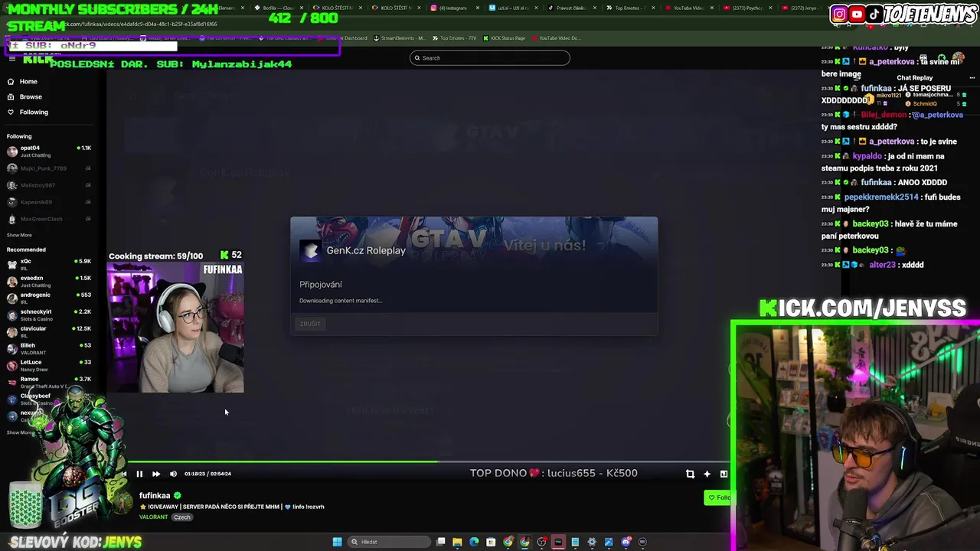980x551 pixels.
Task: Click GenK.cz Roleplay server logo icon
Action: tap(310, 250)
